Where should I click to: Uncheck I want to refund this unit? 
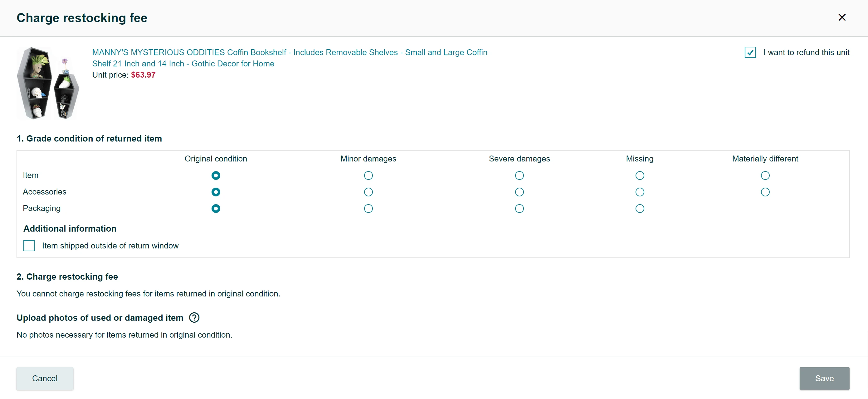coord(750,53)
